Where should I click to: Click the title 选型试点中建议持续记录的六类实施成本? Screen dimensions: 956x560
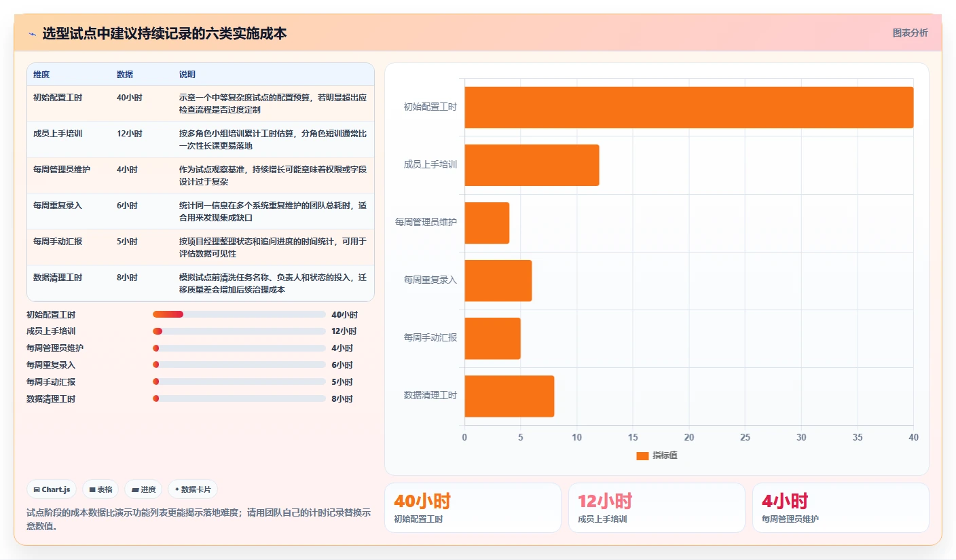pyautogui.click(x=164, y=33)
